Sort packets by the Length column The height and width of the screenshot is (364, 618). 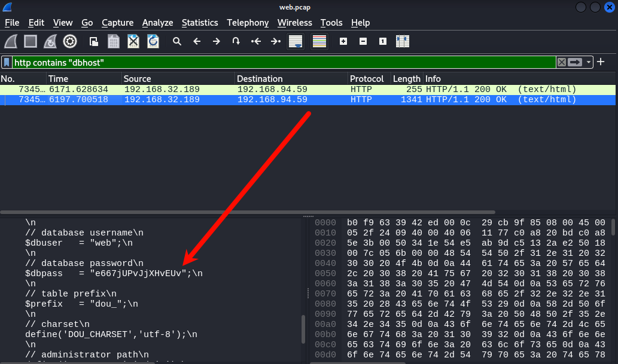(406, 79)
